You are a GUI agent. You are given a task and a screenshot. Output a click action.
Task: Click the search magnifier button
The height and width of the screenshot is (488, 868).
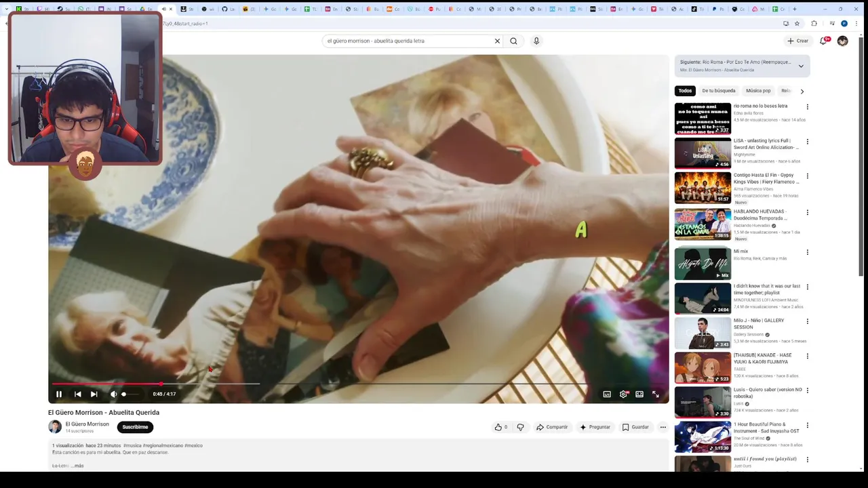(x=513, y=41)
